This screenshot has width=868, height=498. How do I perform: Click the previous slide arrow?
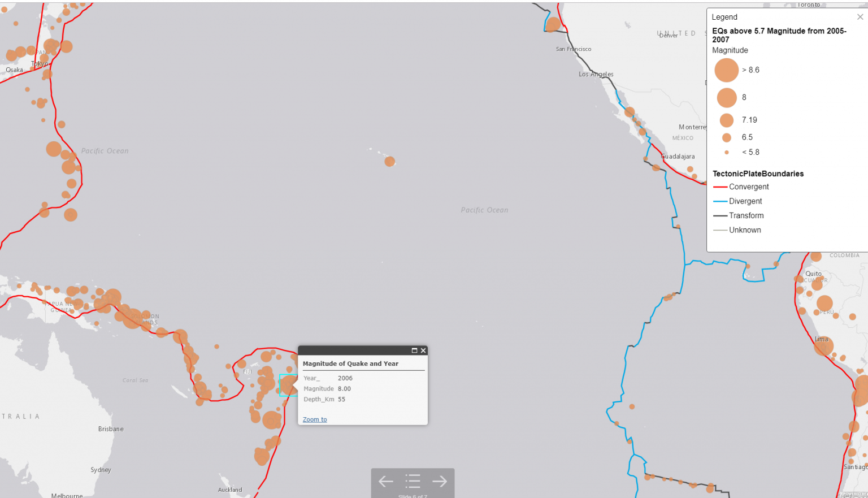[x=385, y=481]
